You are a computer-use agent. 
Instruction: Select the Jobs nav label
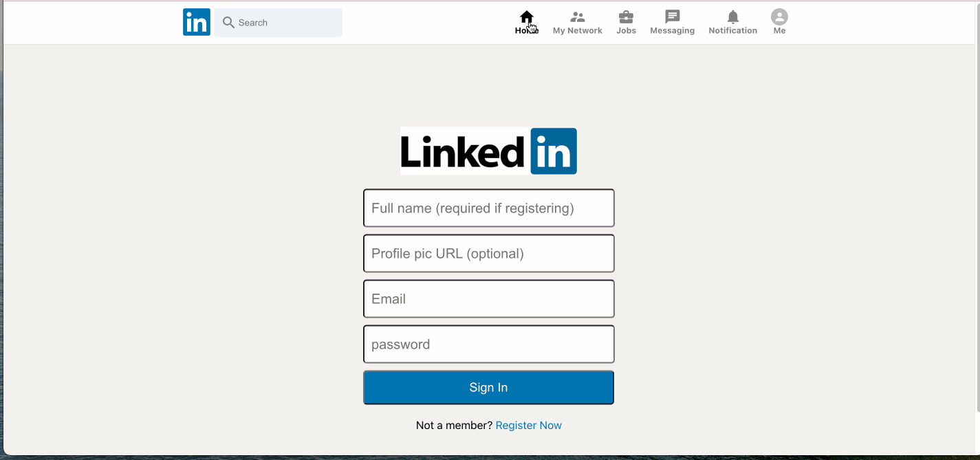(626, 31)
